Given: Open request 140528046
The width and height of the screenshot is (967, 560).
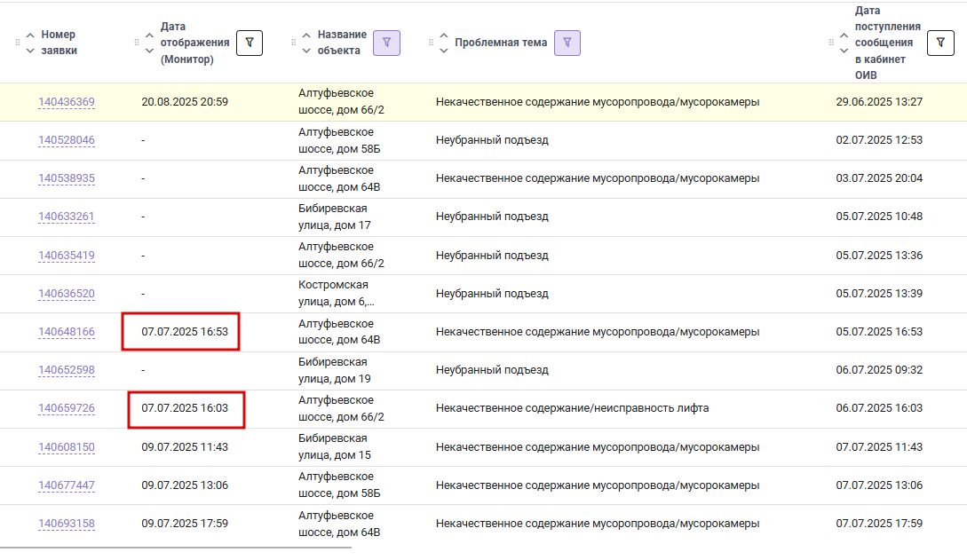Looking at the screenshot, I should (67, 140).
